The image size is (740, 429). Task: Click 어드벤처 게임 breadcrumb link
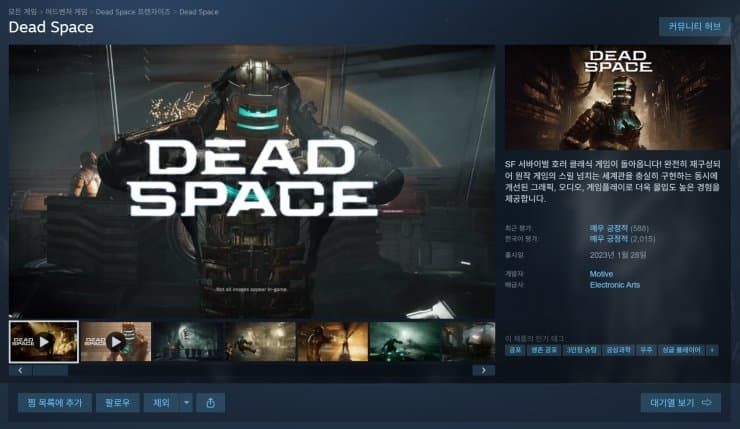pos(66,12)
